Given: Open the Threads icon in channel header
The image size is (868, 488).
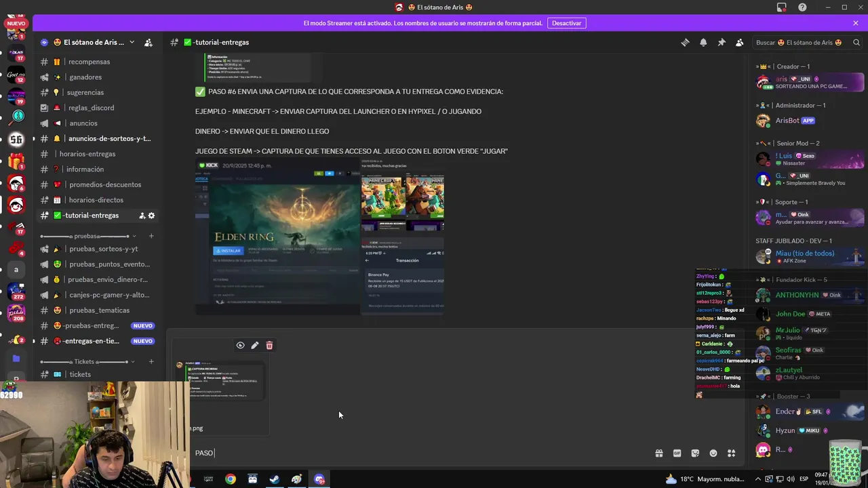Looking at the screenshot, I should [685, 42].
